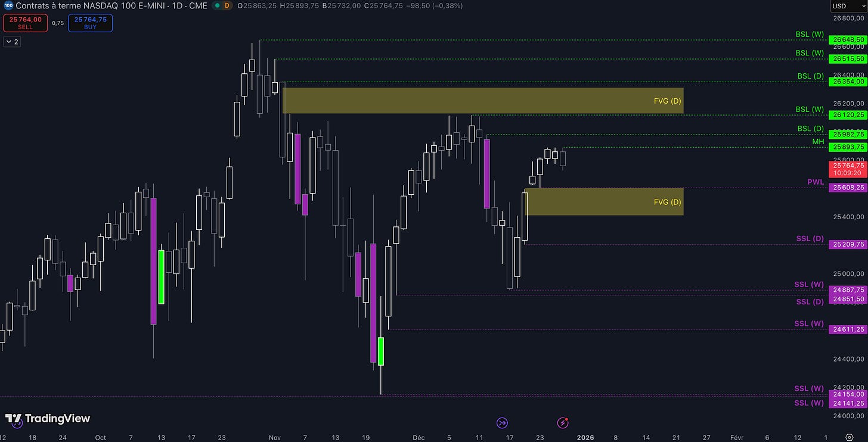Click the BUY 25 764,75 button
The width and height of the screenshot is (868, 442).
click(90, 23)
